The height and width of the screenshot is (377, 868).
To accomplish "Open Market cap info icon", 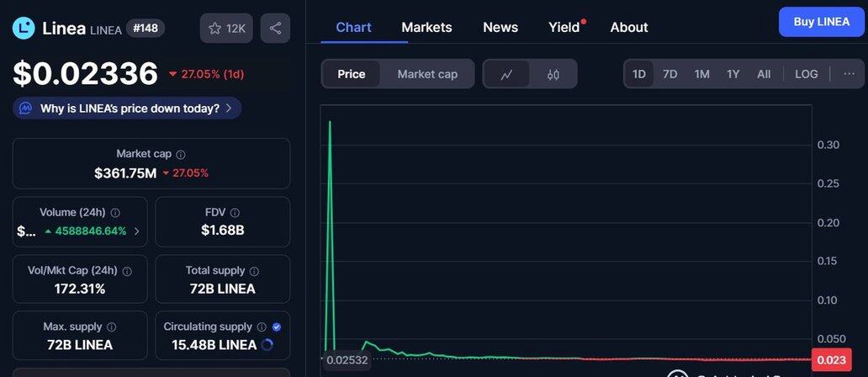I will [x=181, y=155].
